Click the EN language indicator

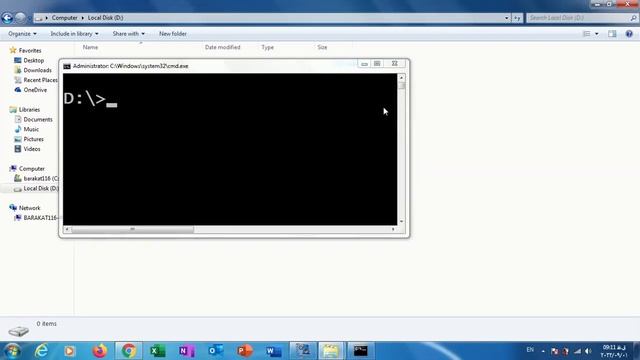(530, 350)
